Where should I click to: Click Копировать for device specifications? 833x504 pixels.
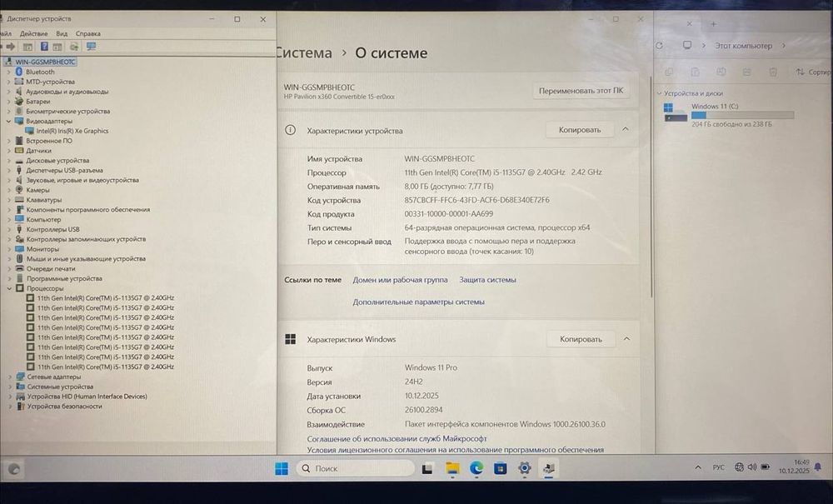click(x=580, y=130)
